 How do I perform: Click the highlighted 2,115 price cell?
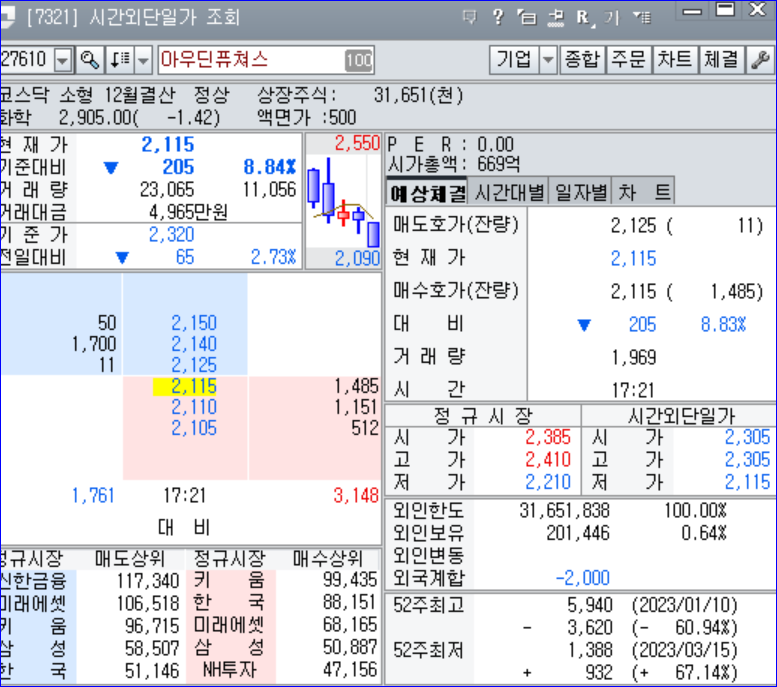point(185,387)
